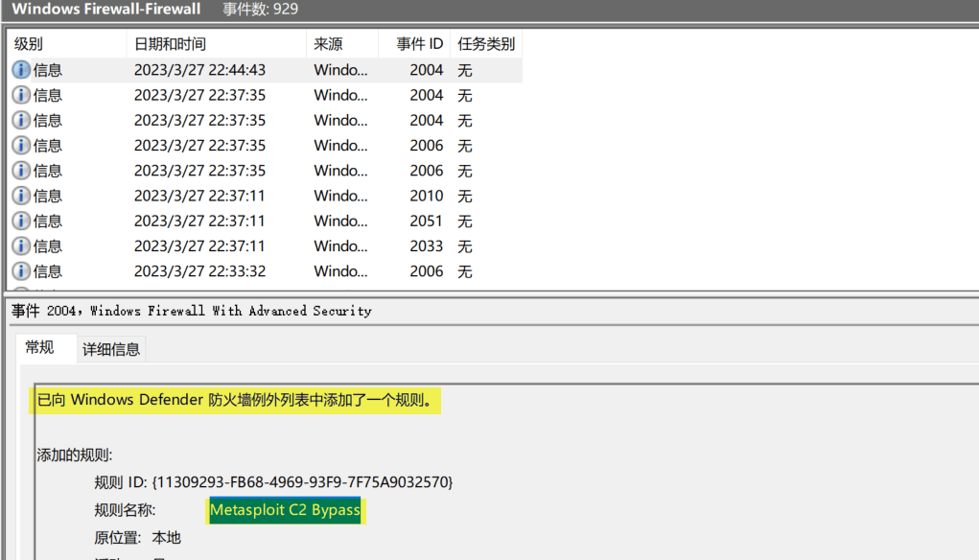
Task: Click info icon of first 22:37:35 event row
Action: click(21, 95)
